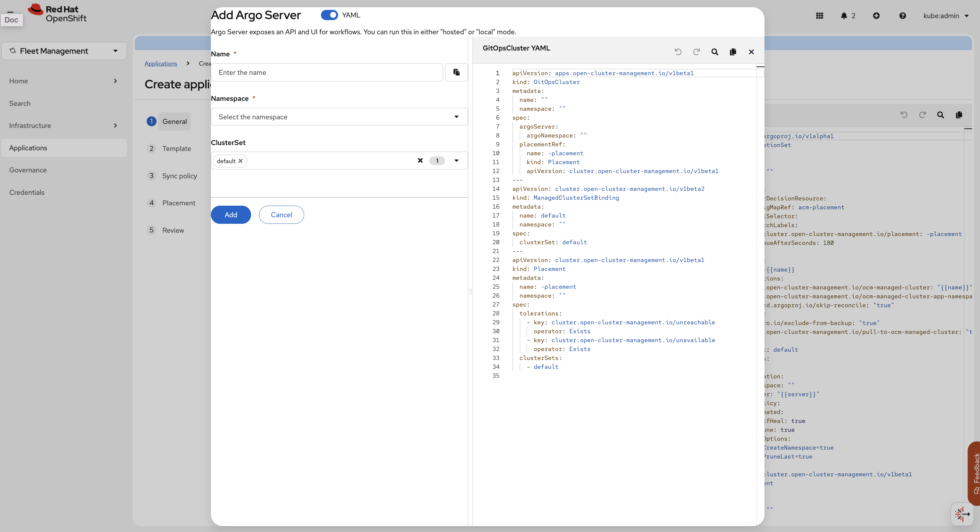Open search in GitOpsCluster YAML editor
The image size is (980, 532).
[x=714, y=52]
